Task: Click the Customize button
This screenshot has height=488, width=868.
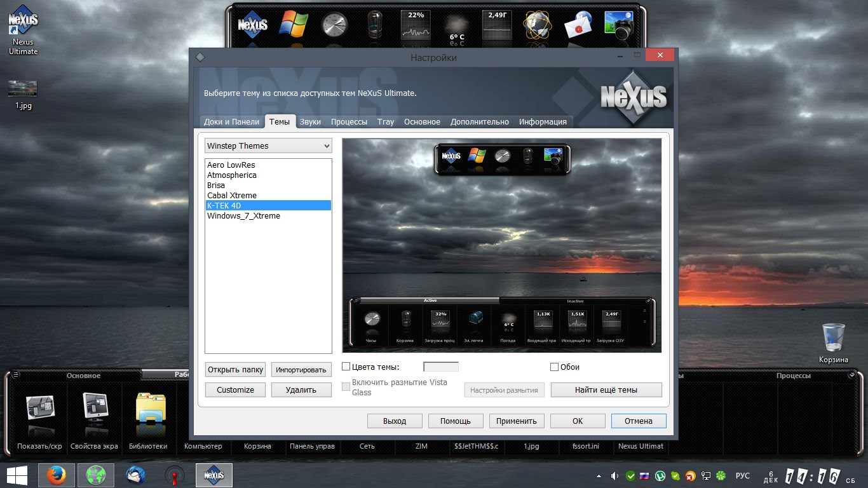Action: 235,390
